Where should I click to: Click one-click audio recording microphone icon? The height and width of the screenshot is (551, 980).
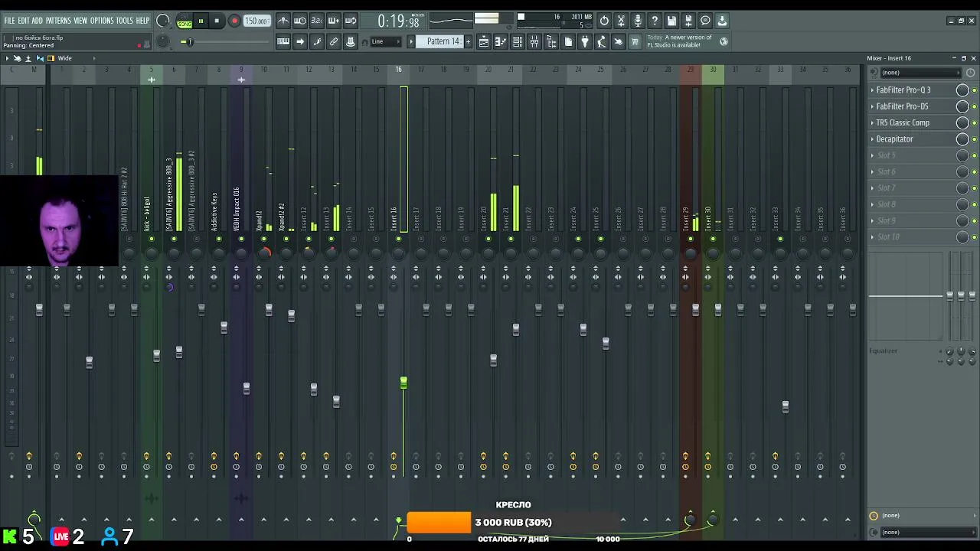638,21
